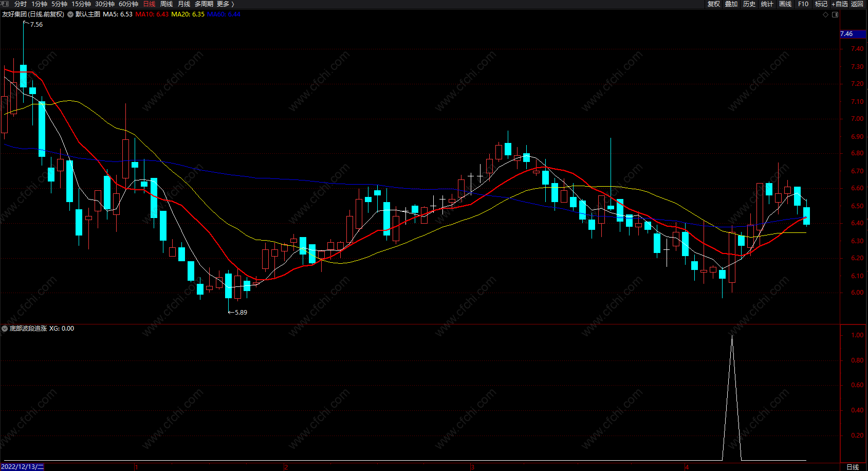
Task: Select the 日线 daily period tab
Action: click(x=149, y=4)
